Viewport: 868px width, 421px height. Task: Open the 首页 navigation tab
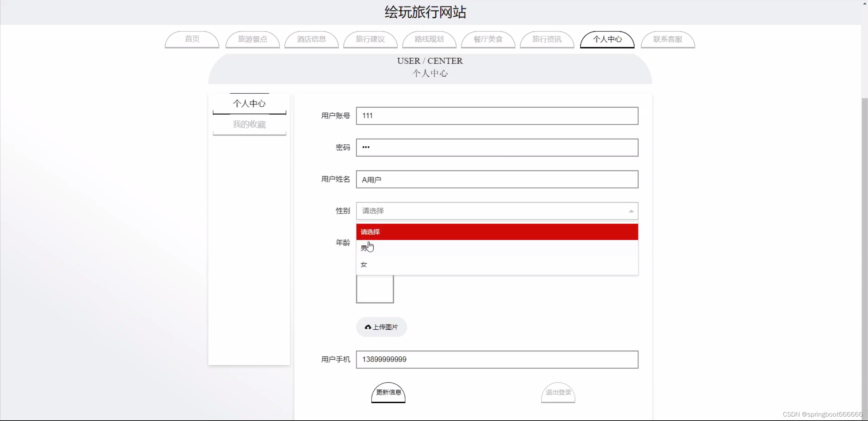[x=192, y=39]
